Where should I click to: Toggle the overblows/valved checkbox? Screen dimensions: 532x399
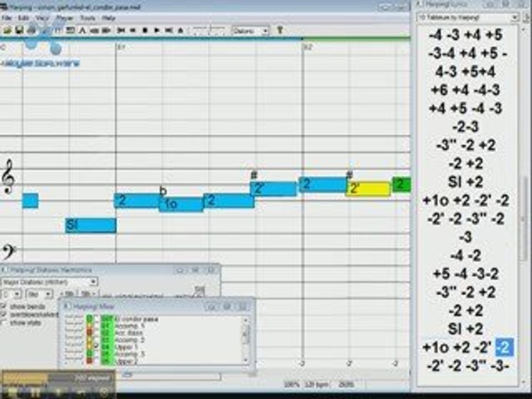[4, 315]
